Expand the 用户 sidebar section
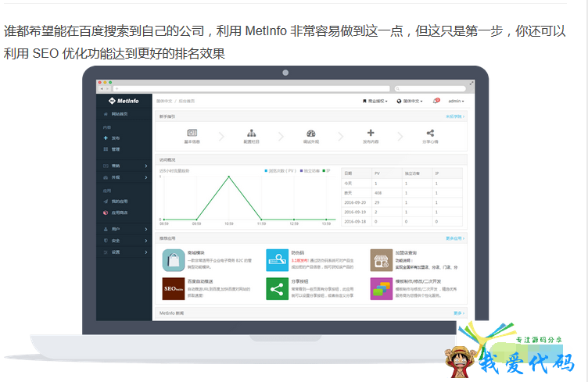The image size is (588, 382). tap(124, 229)
